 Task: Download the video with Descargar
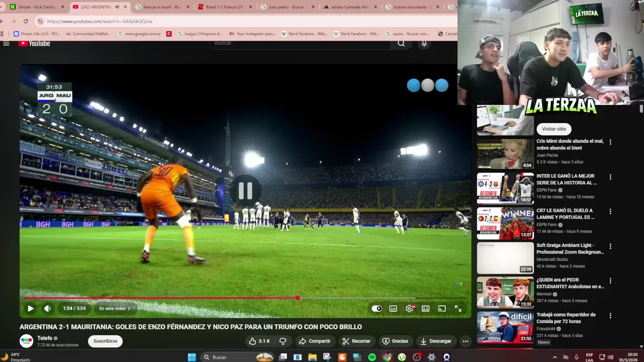[436, 341]
